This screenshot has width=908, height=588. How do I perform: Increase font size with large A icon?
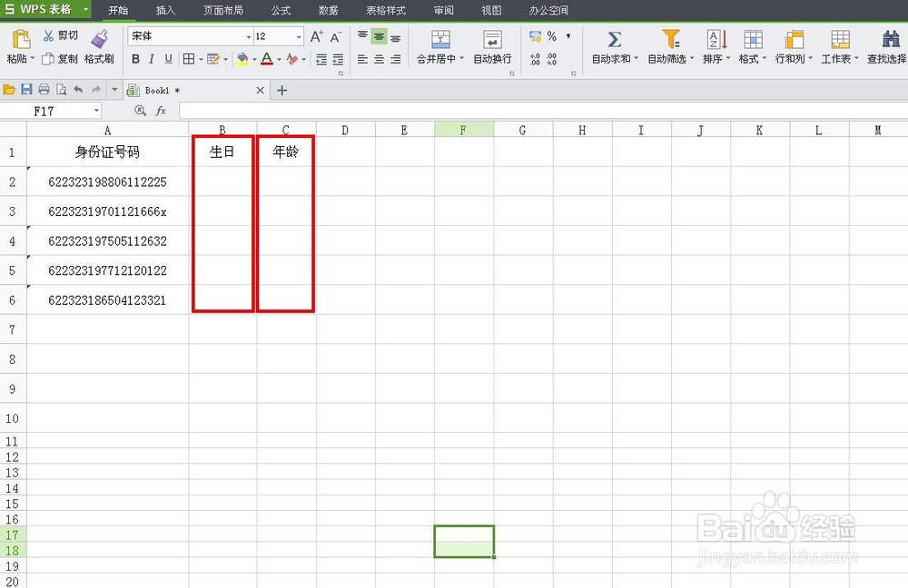316,36
